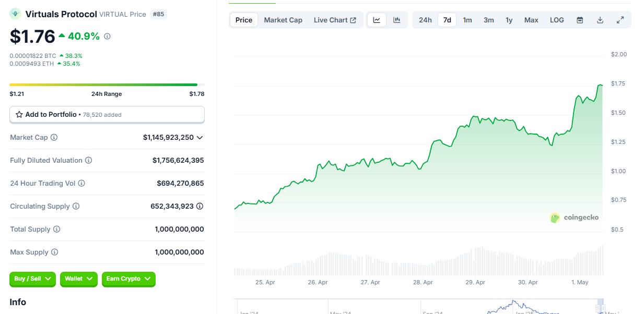The image size is (644, 314).
Task: Switch to line chart view icon
Action: 377,20
